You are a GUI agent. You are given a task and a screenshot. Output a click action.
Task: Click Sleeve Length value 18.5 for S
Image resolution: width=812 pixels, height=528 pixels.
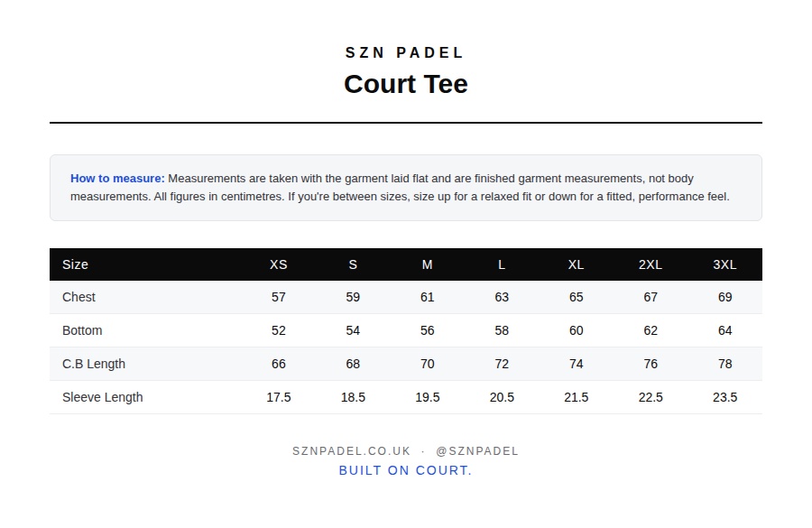353,397
